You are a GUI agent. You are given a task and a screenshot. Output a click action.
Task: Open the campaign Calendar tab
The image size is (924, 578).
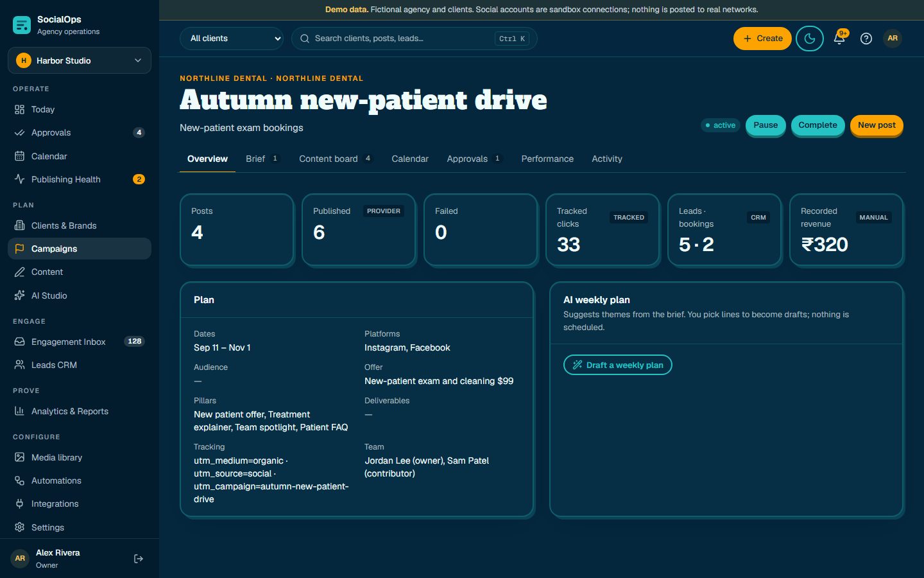click(410, 159)
